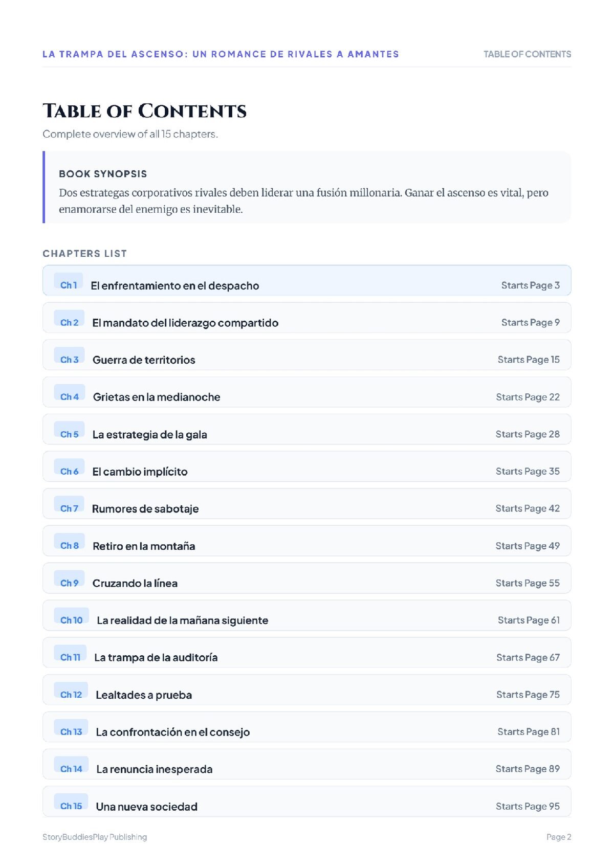This screenshot has width=614, height=868.
Task: Open Una nueva sociedad chapter
Action: coord(306,802)
